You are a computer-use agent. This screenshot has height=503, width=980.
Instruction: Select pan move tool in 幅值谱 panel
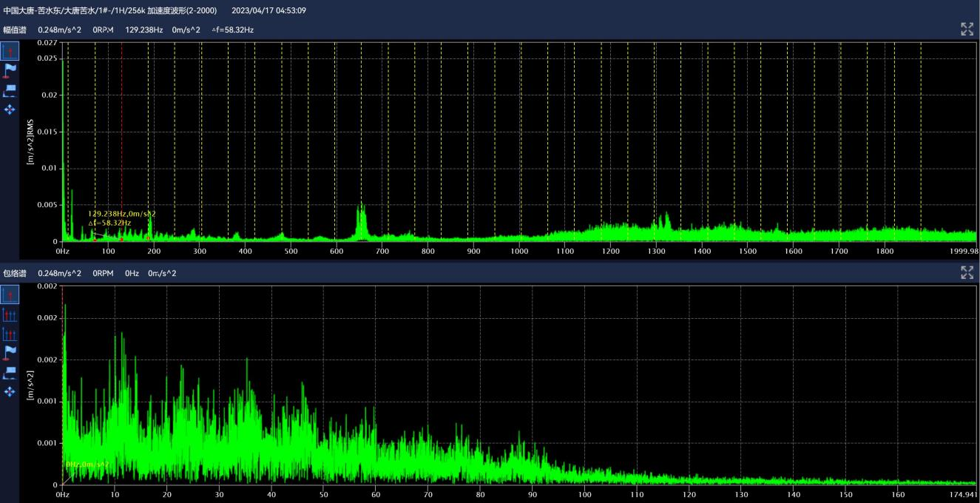click(10, 109)
